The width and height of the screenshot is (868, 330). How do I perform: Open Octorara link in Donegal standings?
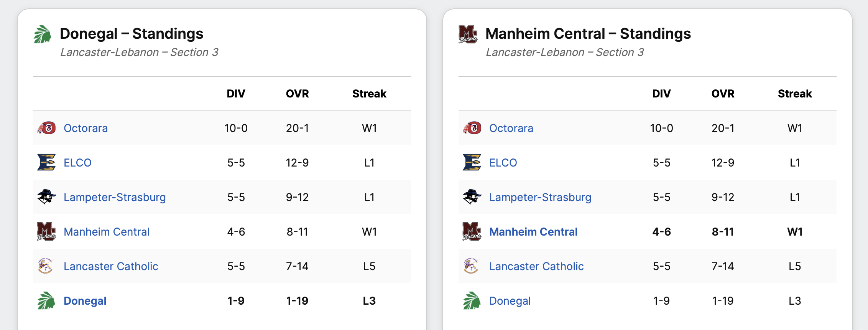[x=85, y=128]
